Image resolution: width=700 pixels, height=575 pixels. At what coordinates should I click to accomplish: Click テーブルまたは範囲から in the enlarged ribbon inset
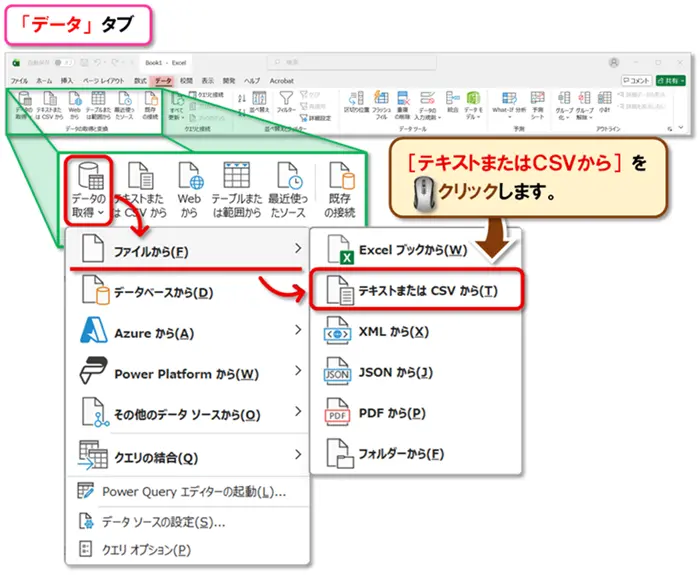click(x=237, y=191)
